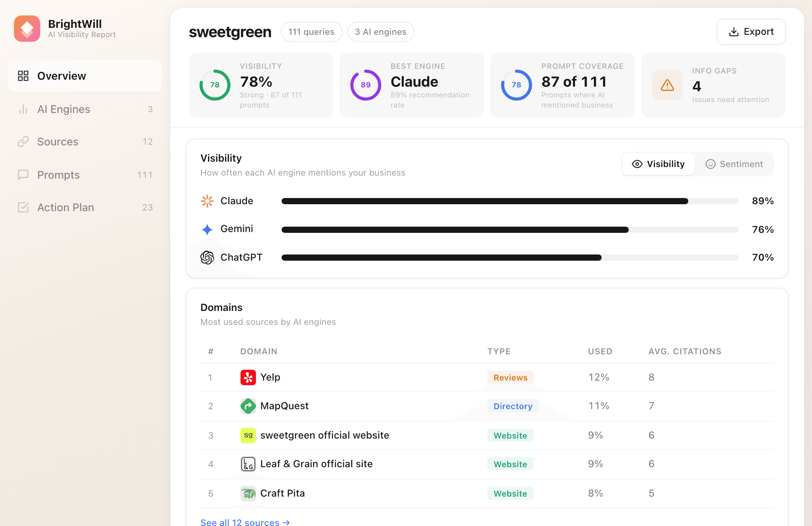Go to the Sources section
The width and height of the screenshot is (812, 526).
[x=85, y=142]
